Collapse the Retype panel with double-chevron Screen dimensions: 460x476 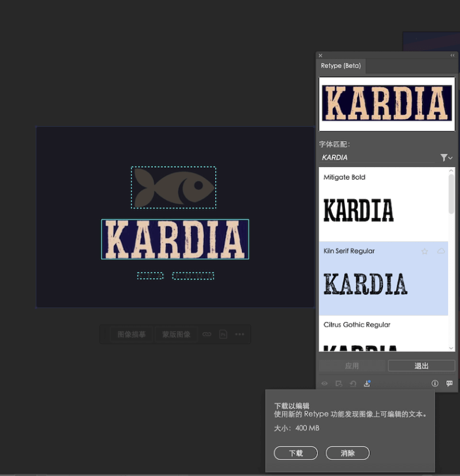[x=453, y=56]
